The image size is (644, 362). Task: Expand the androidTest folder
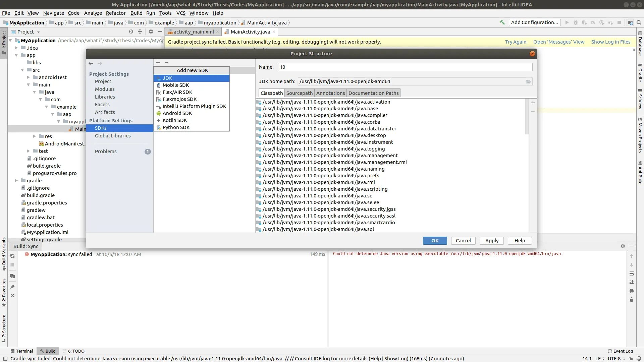tap(29, 77)
